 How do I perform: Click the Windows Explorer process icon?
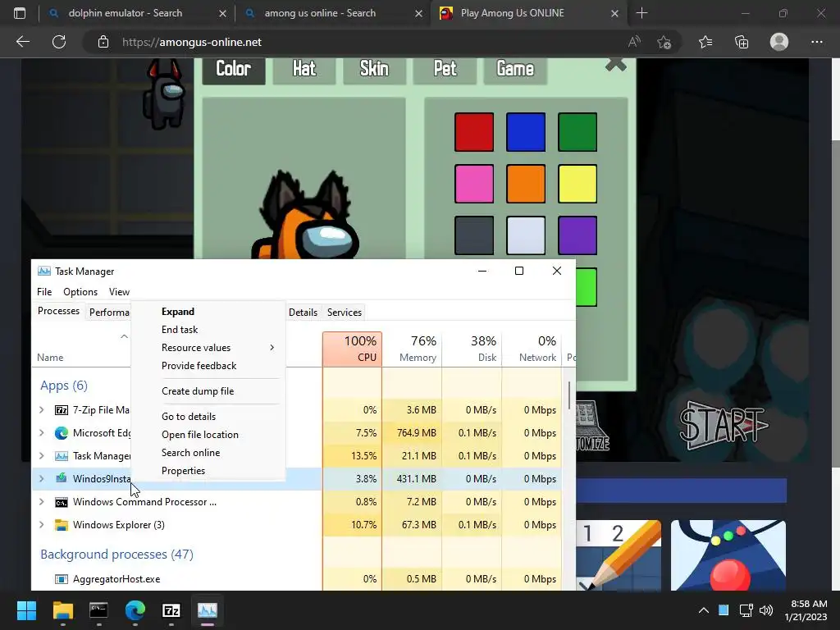[61, 525]
